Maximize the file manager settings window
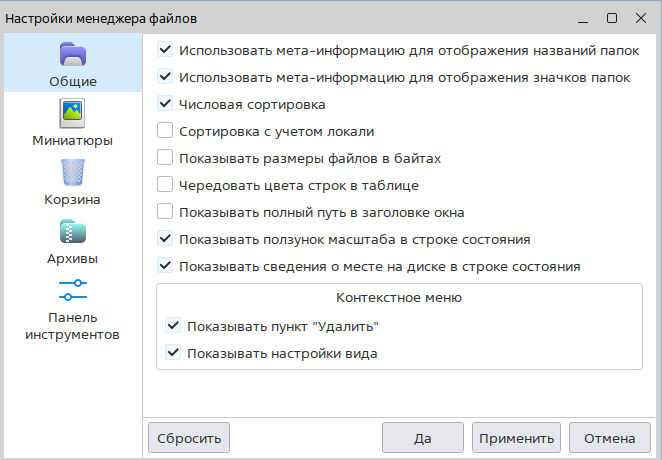Viewport: 662px width, 460px height. (x=612, y=17)
